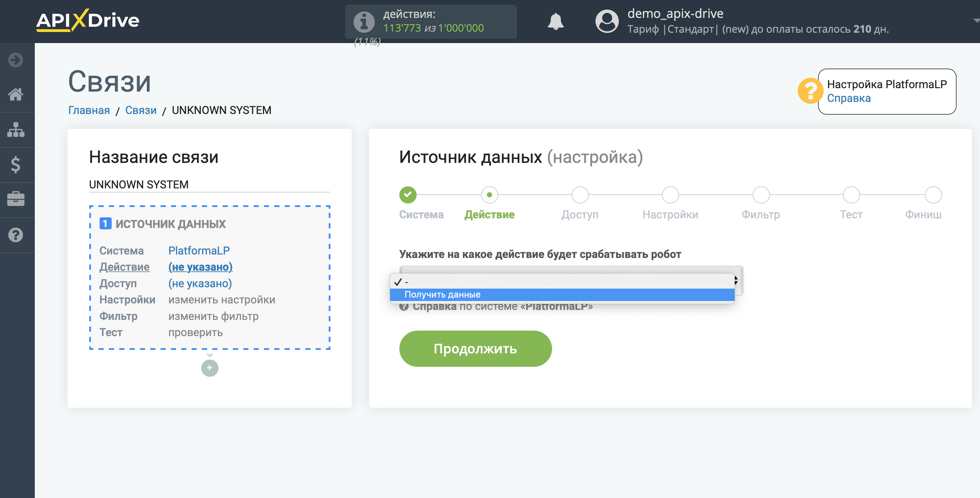Open home page from sidebar house icon
This screenshot has width=980, height=498.
pos(16,94)
